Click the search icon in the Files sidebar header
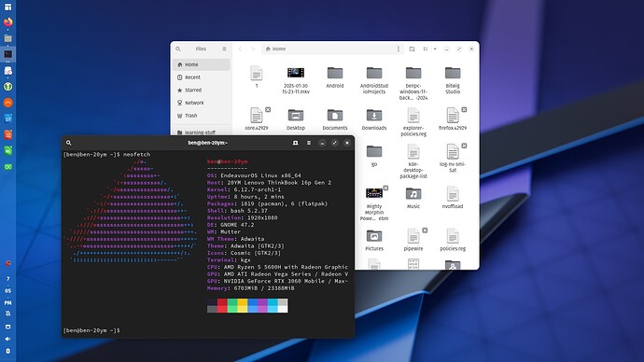Image resolution: width=644 pixels, height=362 pixels. [x=178, y=49]
